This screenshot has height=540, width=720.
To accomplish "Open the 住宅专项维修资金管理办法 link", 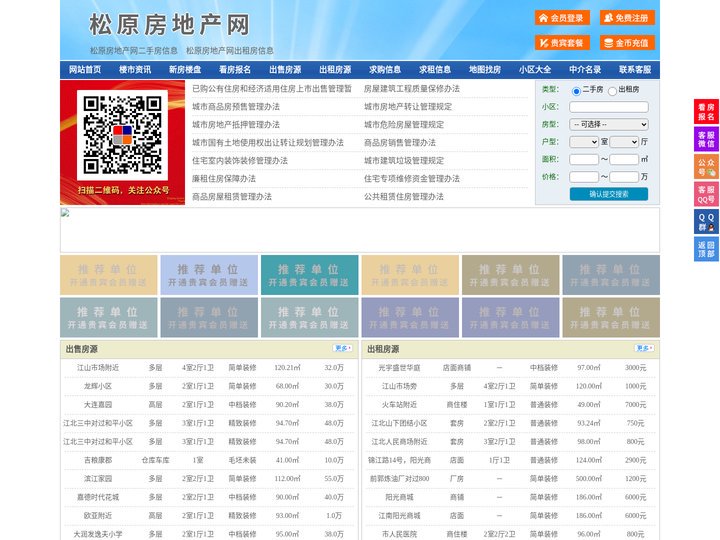I will click(x=412, y=179).
